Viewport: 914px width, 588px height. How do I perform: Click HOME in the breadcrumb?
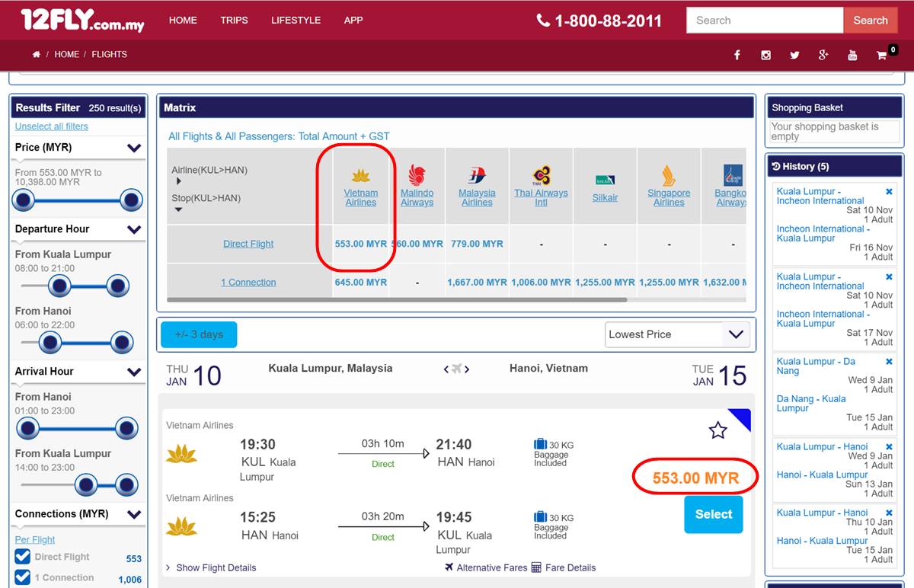(x=66, y=55)
